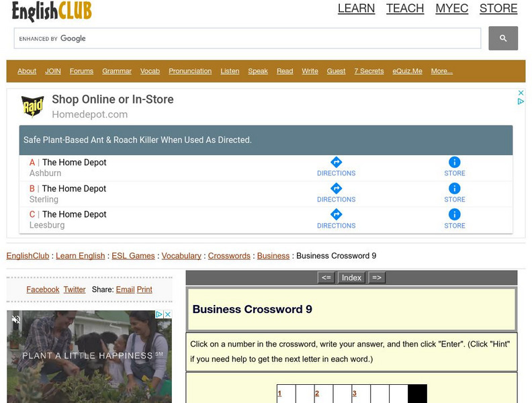Click 'Shop Online or In-Store' ad headline
The height and width of the screenshot is (403, 532).
113,99
